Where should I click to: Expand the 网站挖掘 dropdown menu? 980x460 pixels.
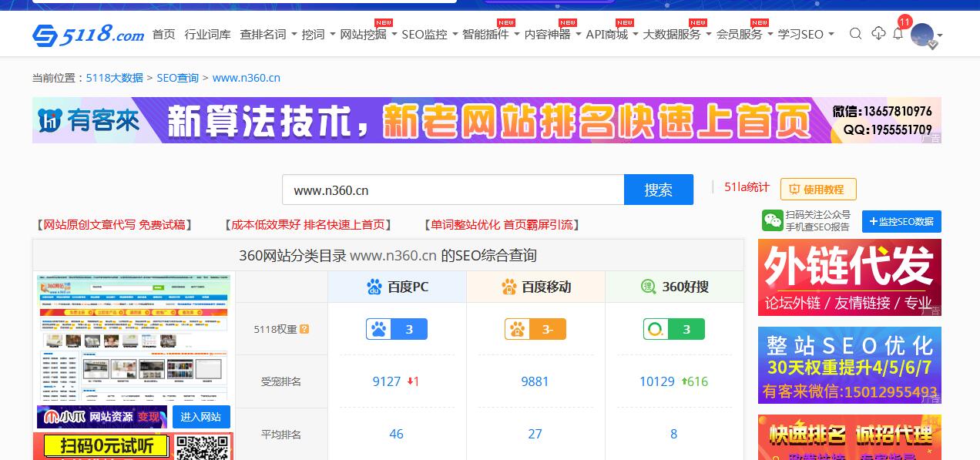tap(368, 34)
